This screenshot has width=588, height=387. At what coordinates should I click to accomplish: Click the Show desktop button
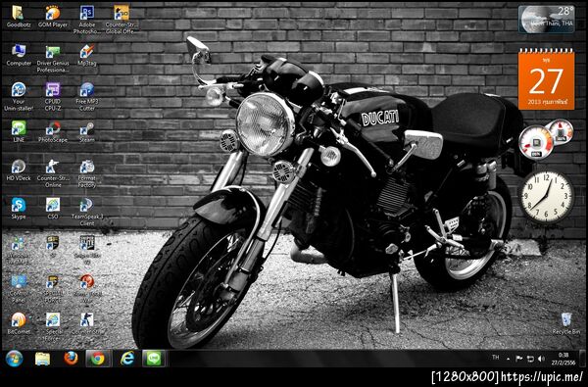coord(583,359)
